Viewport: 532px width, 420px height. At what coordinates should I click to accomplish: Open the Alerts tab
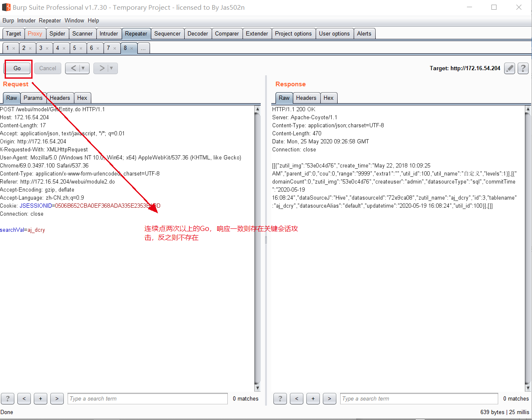[x=364, y=33]
